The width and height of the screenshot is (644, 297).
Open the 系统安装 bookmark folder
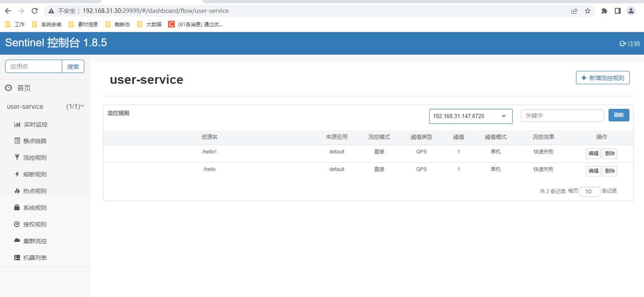pos(47,24)
